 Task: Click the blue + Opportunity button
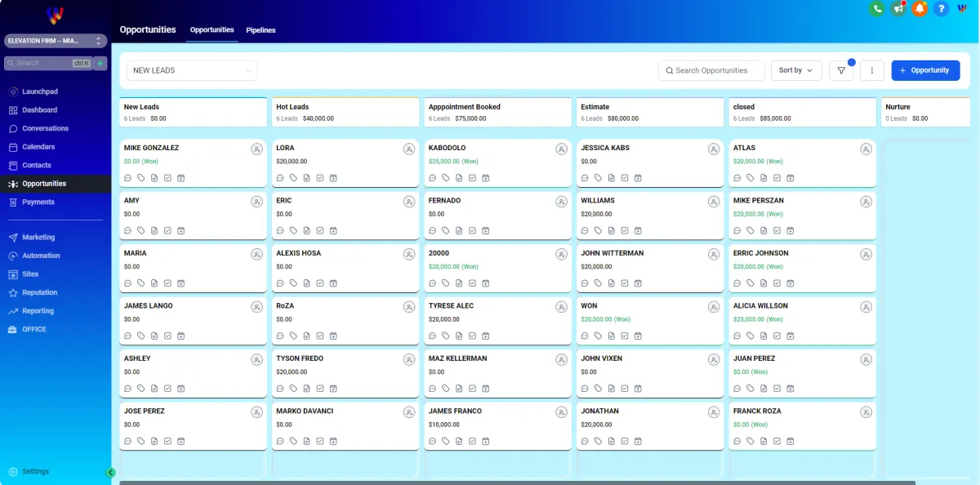pyautogui.click(x=924, y=70)
